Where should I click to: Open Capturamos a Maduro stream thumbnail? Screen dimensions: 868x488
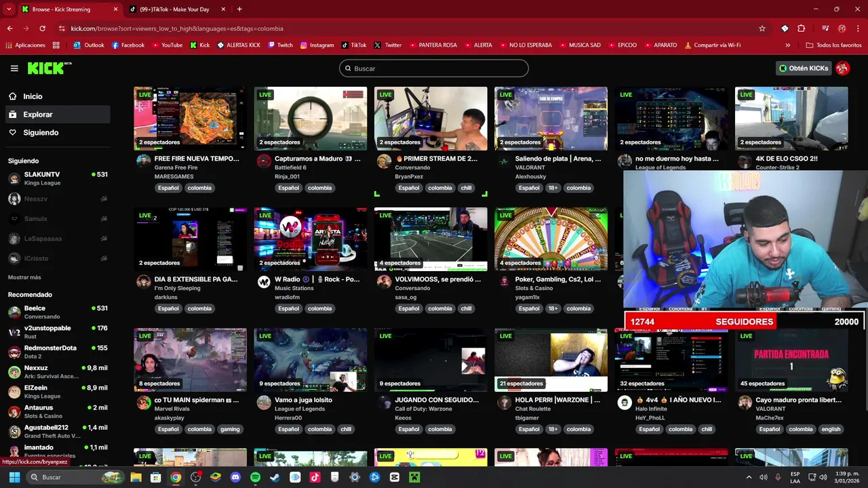point(311,119)
